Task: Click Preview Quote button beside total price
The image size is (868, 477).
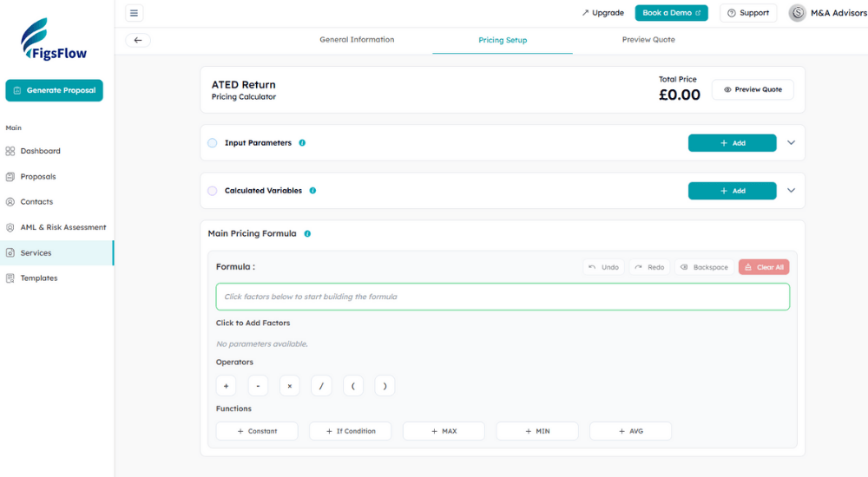Action: 753,89
